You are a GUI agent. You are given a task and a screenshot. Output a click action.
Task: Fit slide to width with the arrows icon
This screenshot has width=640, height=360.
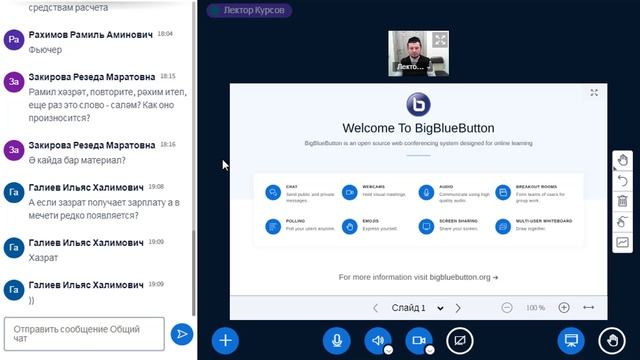pyautogui.click(x=589, y=308)
